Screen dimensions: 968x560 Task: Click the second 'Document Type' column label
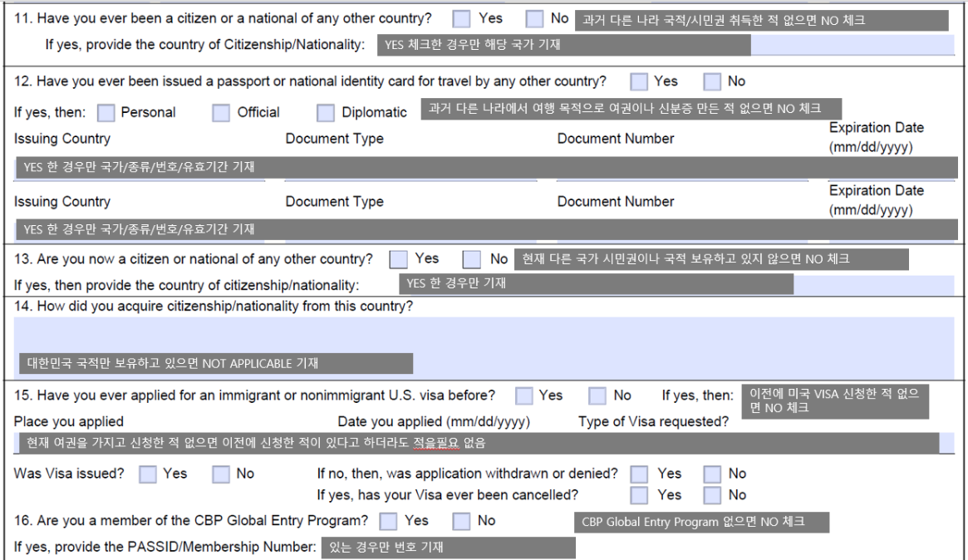click(334, 202)
